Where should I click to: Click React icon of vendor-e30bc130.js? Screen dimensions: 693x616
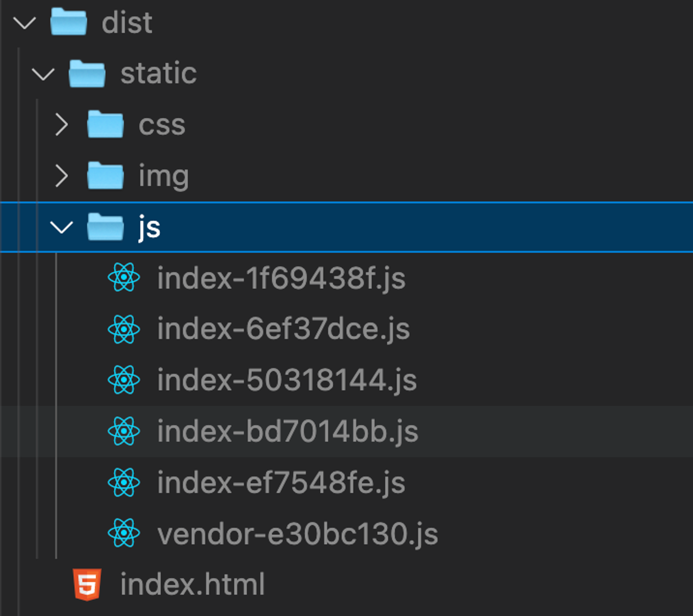(x=124, y=533)
